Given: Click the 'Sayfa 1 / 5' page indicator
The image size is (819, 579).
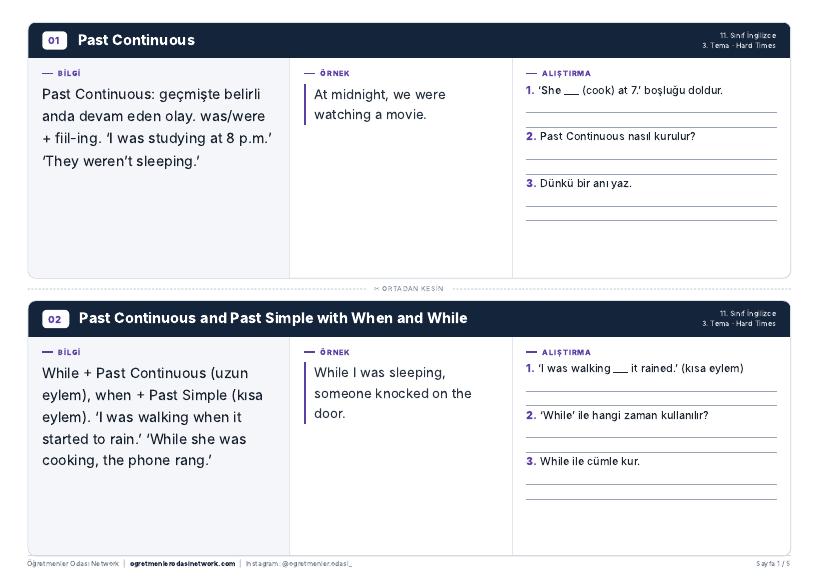Looking at the screenshot, I should point(773,564).
